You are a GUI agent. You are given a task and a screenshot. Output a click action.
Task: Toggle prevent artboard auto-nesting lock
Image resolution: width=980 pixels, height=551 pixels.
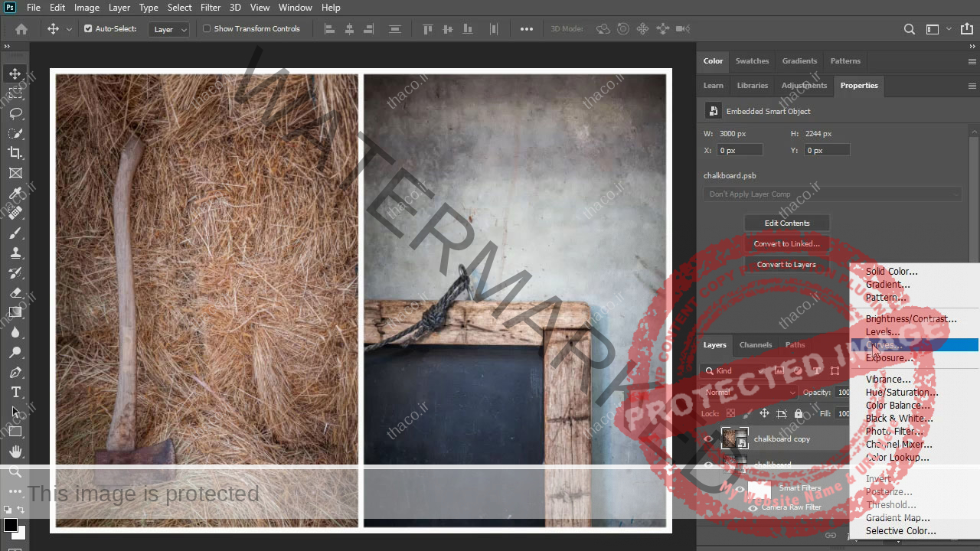click(781, 413)
